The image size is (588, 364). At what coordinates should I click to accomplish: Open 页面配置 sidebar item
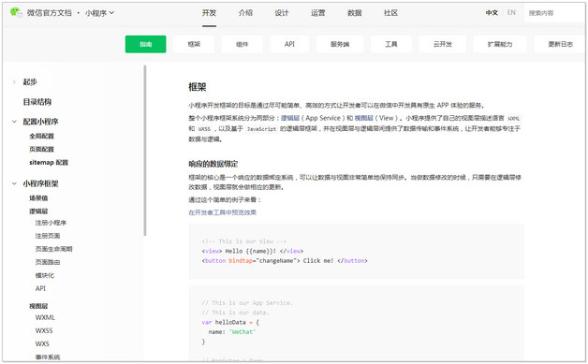tap(41, 149)
